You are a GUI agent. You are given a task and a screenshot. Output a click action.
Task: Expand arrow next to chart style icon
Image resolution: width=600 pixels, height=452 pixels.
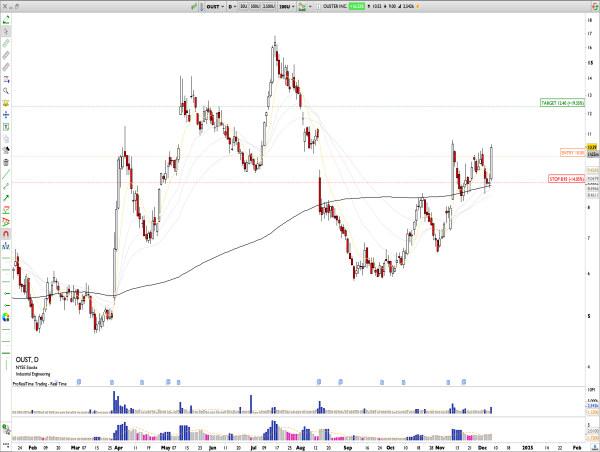coord(310,7)
